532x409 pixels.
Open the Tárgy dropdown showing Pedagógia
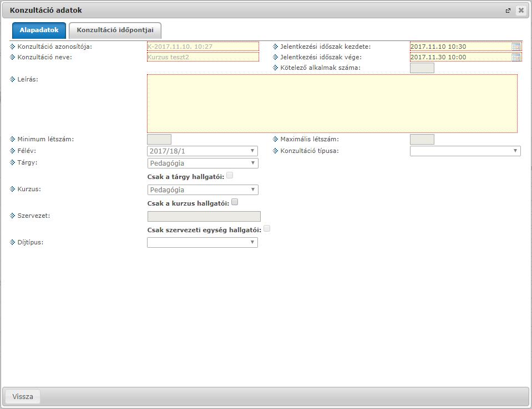tap(203, 163)
